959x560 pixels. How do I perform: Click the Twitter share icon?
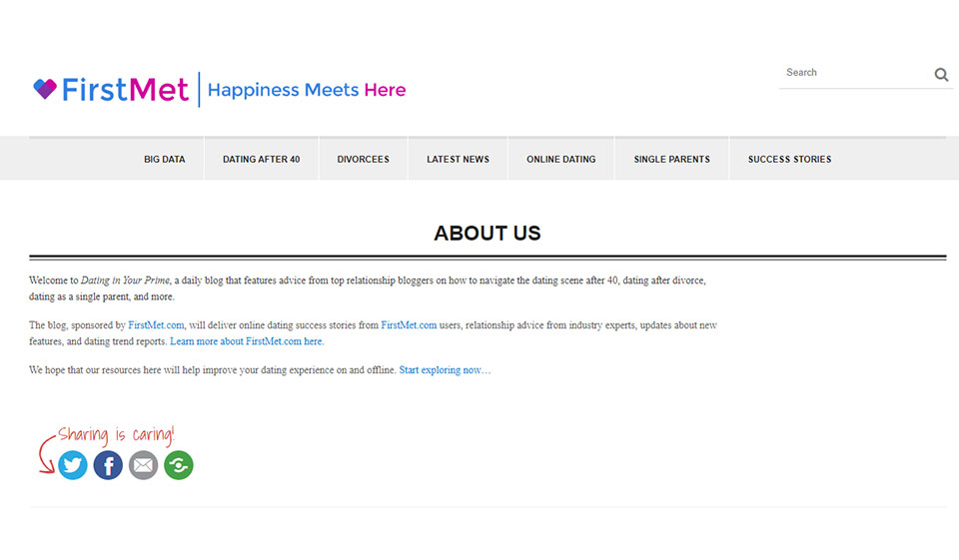(x=73, y=465)
